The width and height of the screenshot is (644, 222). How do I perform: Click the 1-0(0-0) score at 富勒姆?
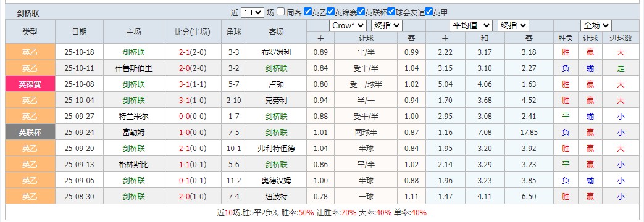click(x=193, y=132)
